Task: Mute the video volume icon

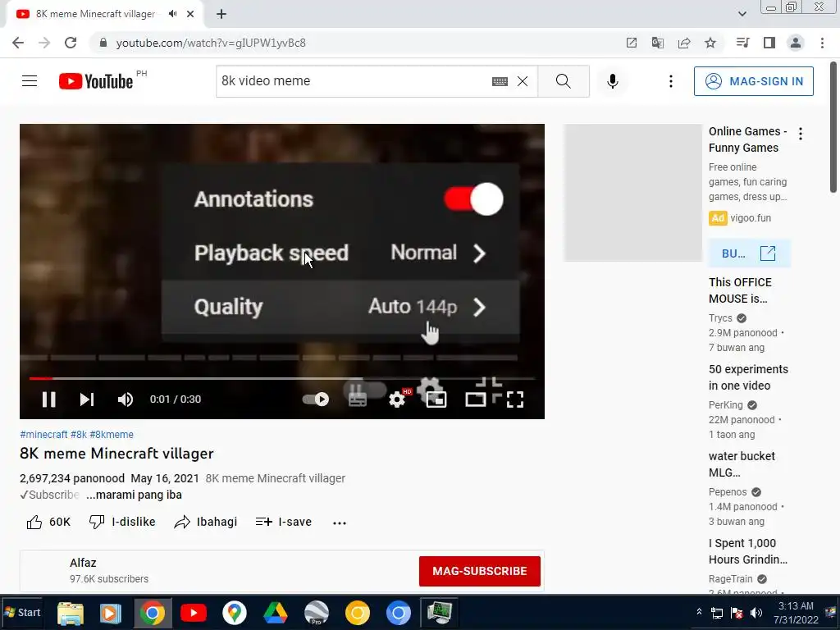Action: (126, 399)
